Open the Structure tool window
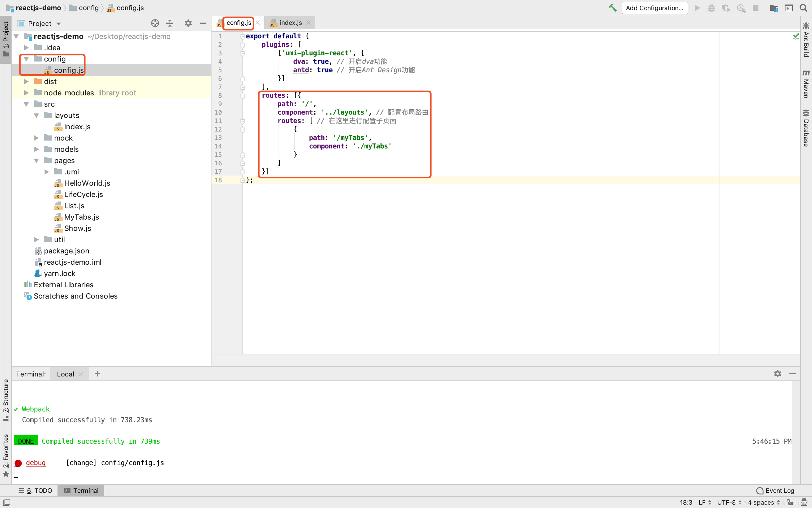 coord(6,400)
